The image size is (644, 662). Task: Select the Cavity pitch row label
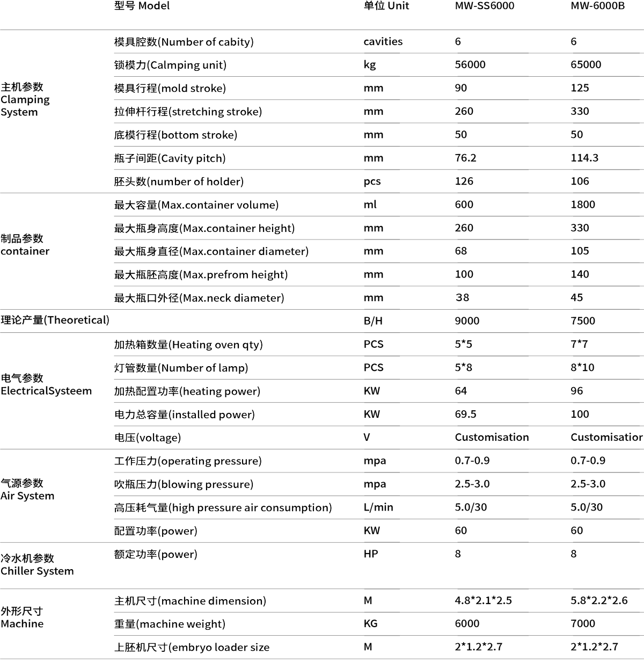point(170,158)
